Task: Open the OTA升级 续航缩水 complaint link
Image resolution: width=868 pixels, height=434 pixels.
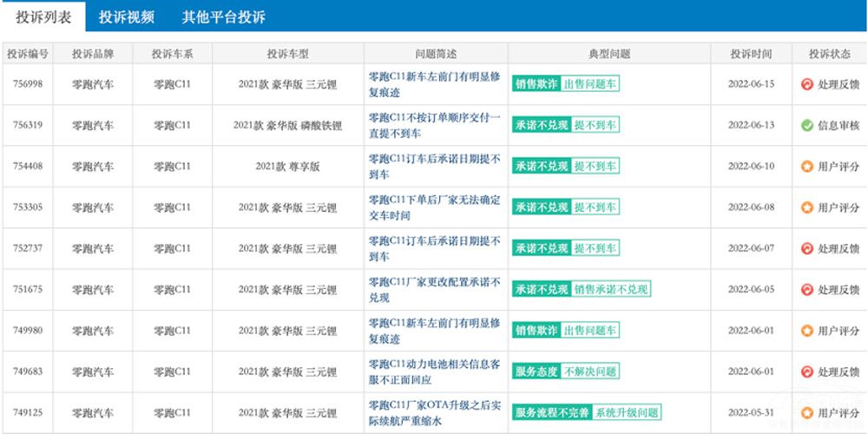Action: (434, 413)
